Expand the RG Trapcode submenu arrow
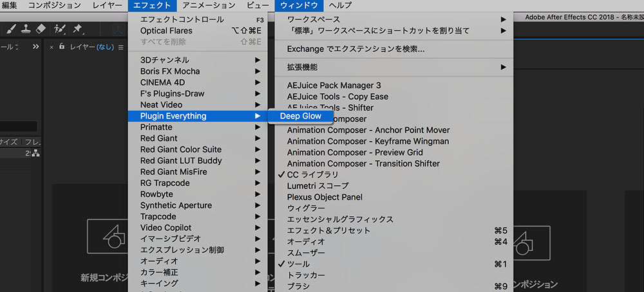This screenshot has height=292, width=644. pos(258,183)
